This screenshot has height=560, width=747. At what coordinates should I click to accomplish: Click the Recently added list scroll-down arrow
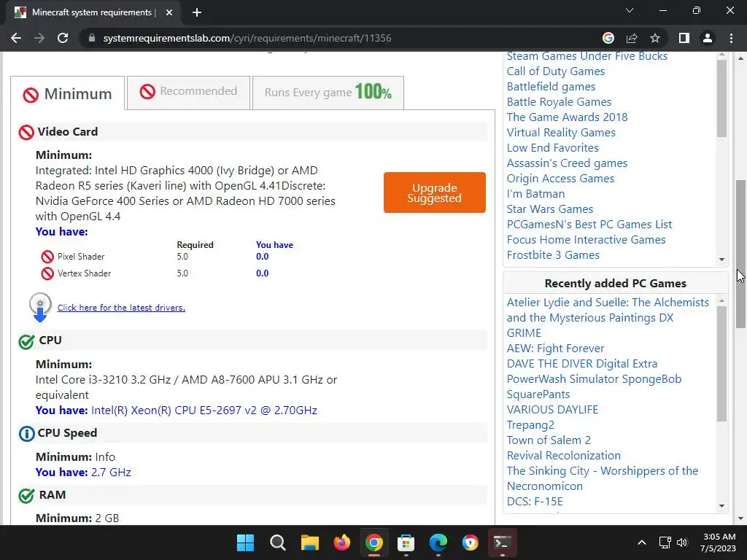tap(721, 506)
